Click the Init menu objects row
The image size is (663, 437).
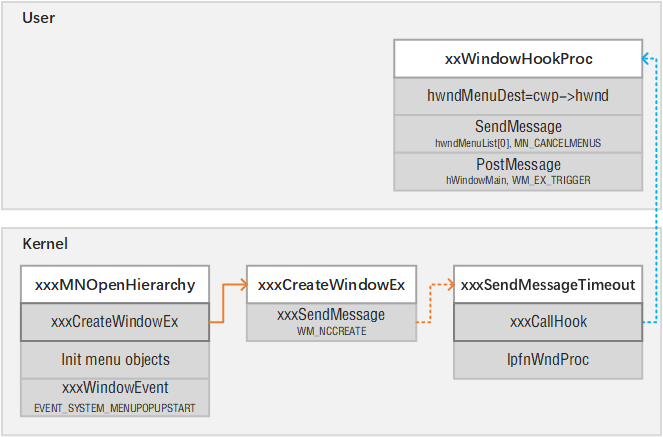click(x=114, y=359)
